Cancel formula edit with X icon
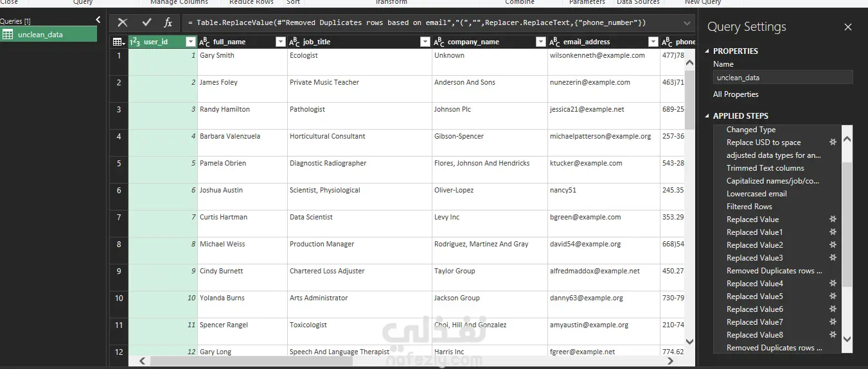 [123, 22]
